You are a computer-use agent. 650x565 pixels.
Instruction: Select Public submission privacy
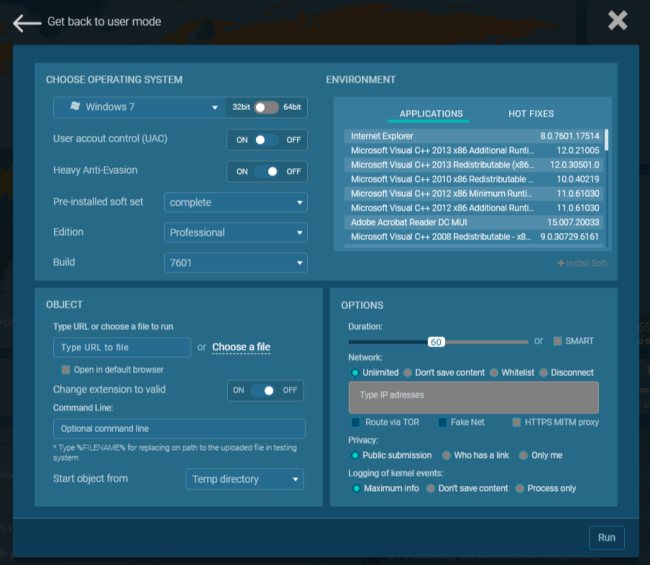355,455
